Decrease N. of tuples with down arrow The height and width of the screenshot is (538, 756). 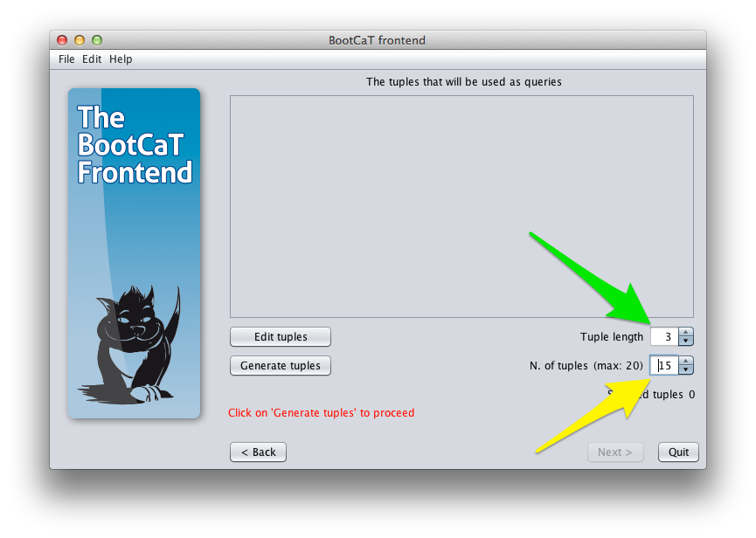[685, 370]
